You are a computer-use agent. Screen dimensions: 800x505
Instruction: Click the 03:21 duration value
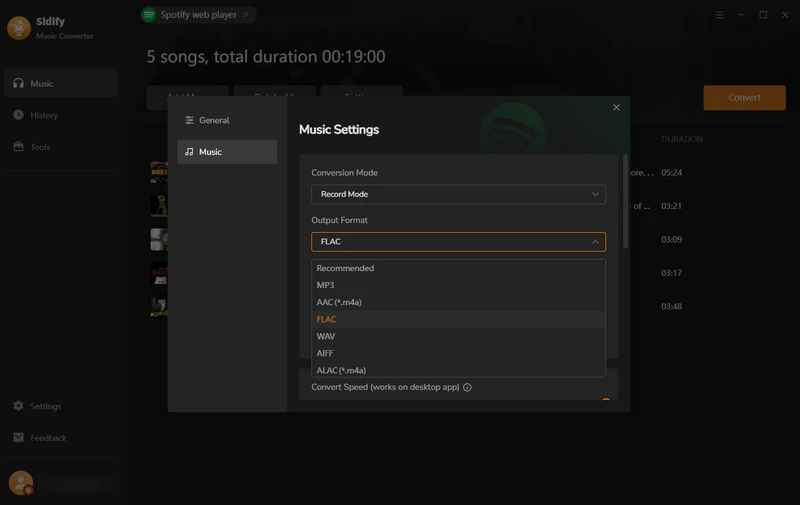point(671,206)
